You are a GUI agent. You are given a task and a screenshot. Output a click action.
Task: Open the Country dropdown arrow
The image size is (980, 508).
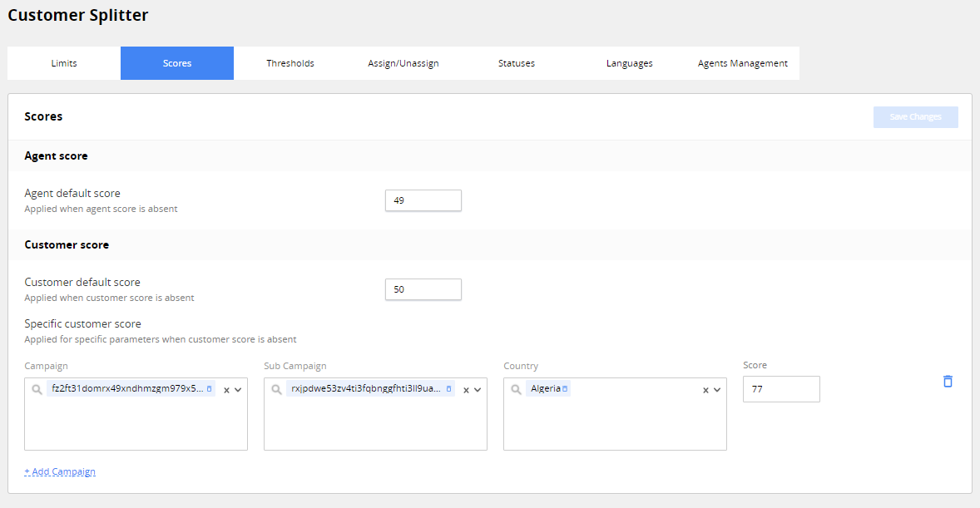point(717,390)
